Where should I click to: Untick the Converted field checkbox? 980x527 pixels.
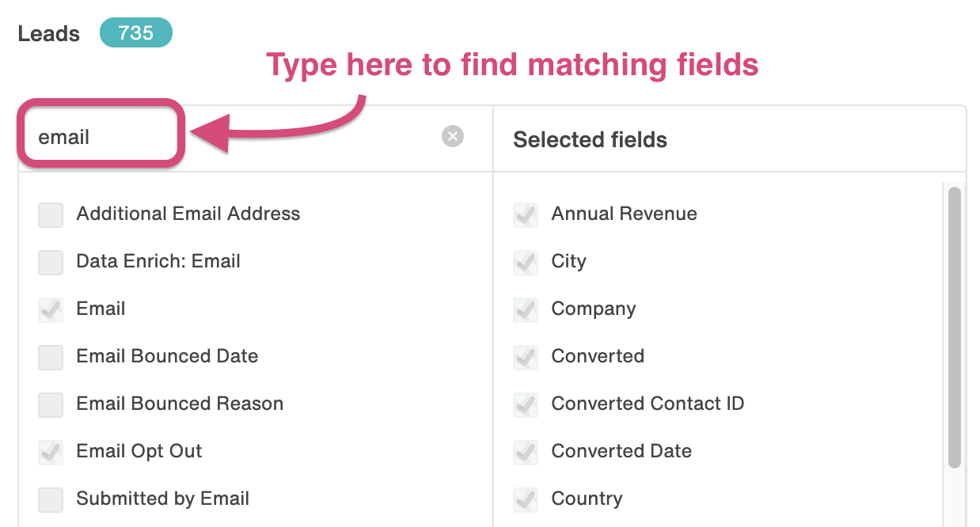point(526,357)
